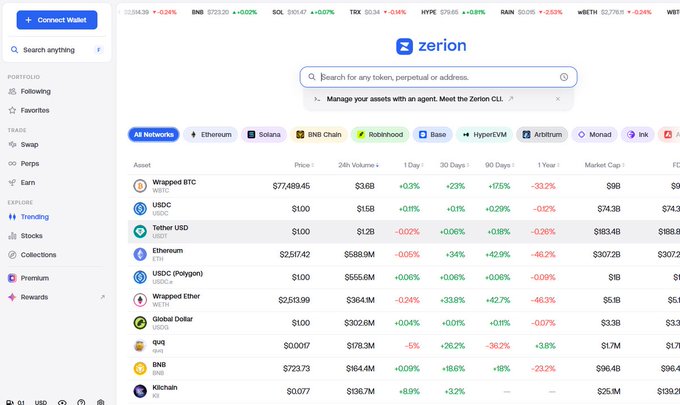The image size is (680, 405).
Task: Click the HYPE ticker in the price strip
Action: (x=453, y=12)
